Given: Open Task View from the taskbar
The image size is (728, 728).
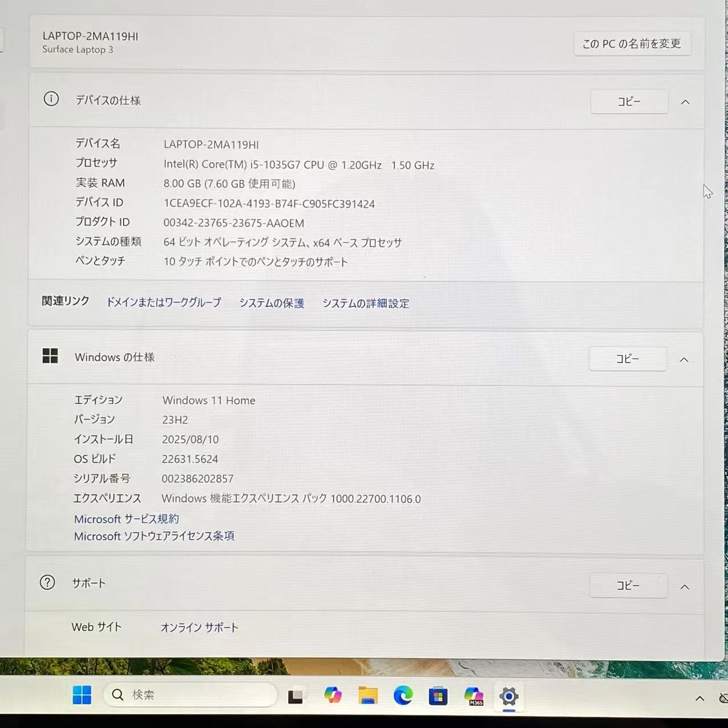Looking at the screenshot, I should [296, 695].
